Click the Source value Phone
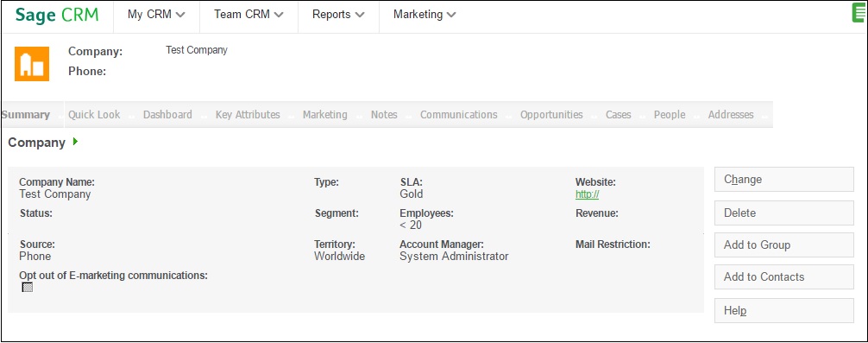 pyautogui.click(x=35, y=256)
